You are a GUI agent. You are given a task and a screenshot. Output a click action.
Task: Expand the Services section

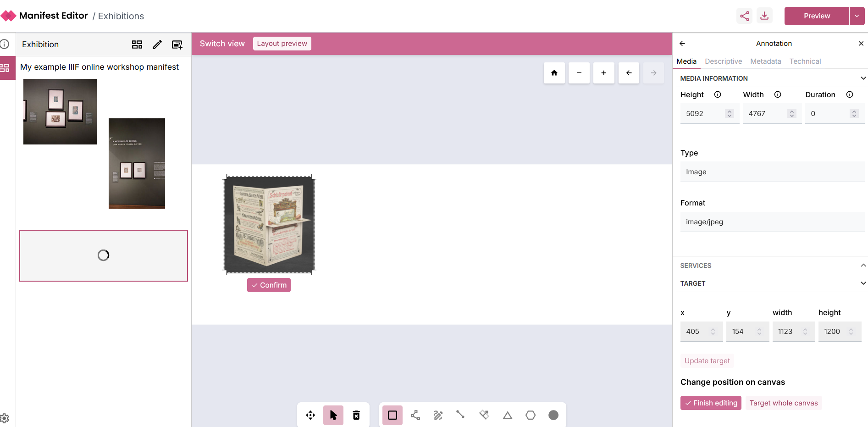pyautogui.click(x=863, y=266)
